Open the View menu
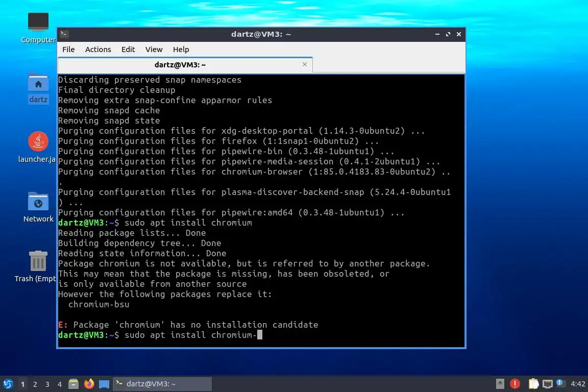The image size is (588, 392). tap(154, 50)
